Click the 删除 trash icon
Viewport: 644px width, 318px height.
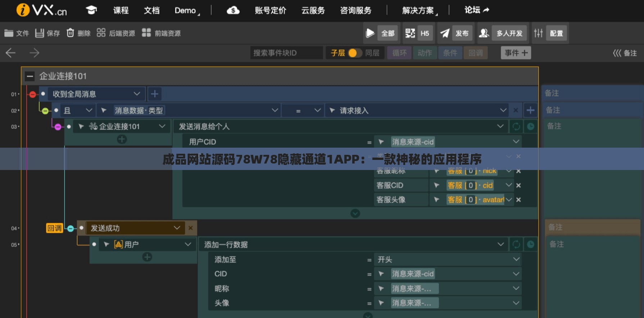coord(70,33)
